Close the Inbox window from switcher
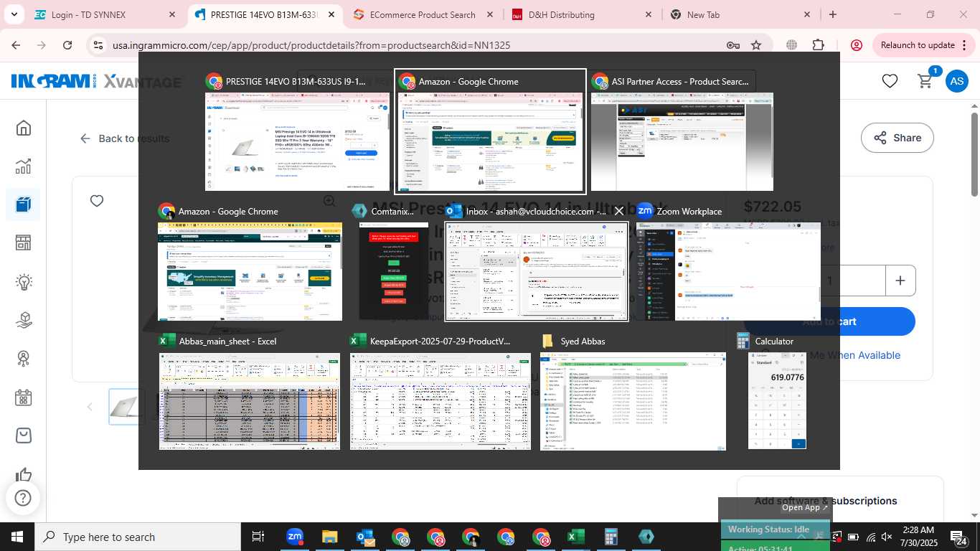The width and height of the screenshot is (980, 551). (x=619, y=211)
